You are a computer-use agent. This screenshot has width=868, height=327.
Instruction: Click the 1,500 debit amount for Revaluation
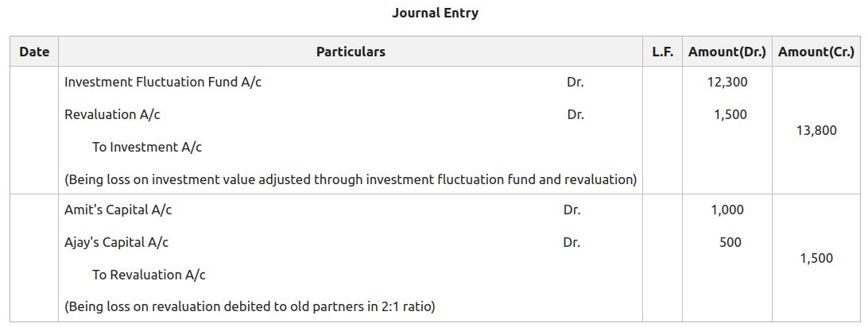coord(730,114)
